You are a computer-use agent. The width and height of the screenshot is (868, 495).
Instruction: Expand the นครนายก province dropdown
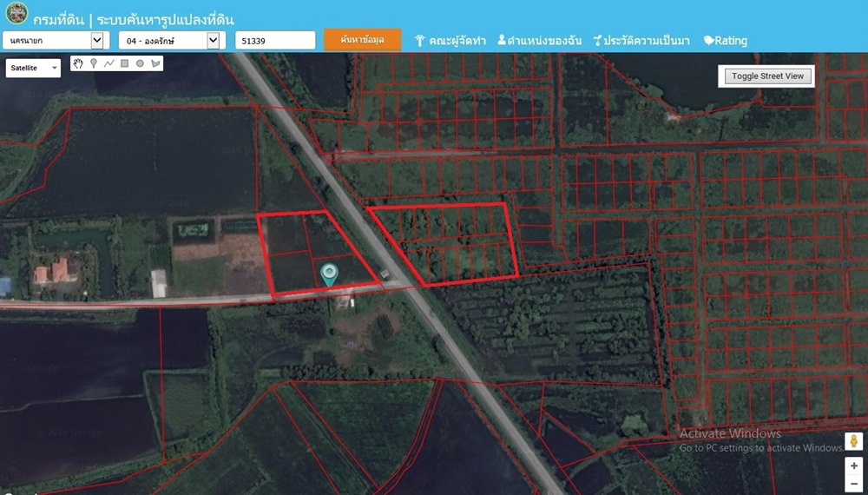[x=54, y=41]
